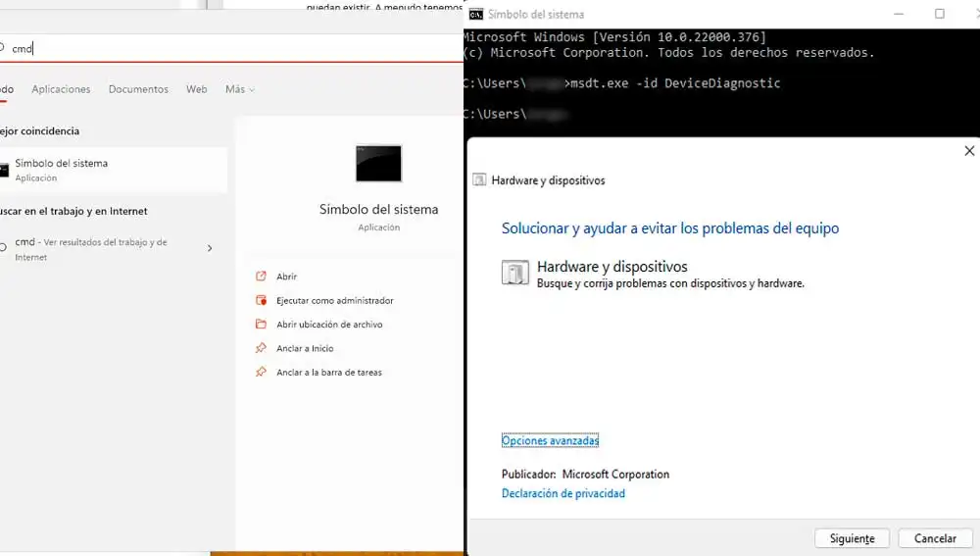Click the pin icon beside Anclar a la barra de tareas
The width and height of the screenshot is (980, 556).
pos(262,372)
